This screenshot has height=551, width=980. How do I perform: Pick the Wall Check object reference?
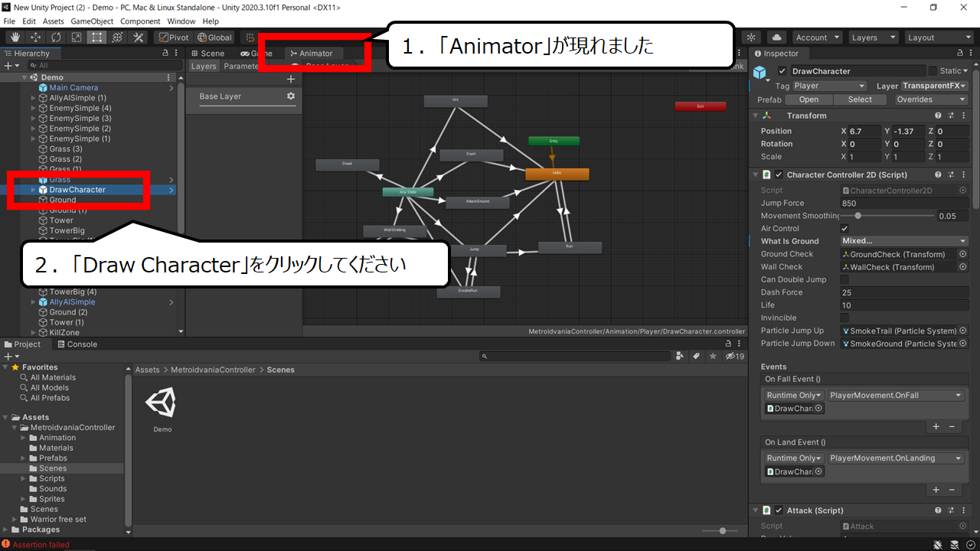click(963, 267)
